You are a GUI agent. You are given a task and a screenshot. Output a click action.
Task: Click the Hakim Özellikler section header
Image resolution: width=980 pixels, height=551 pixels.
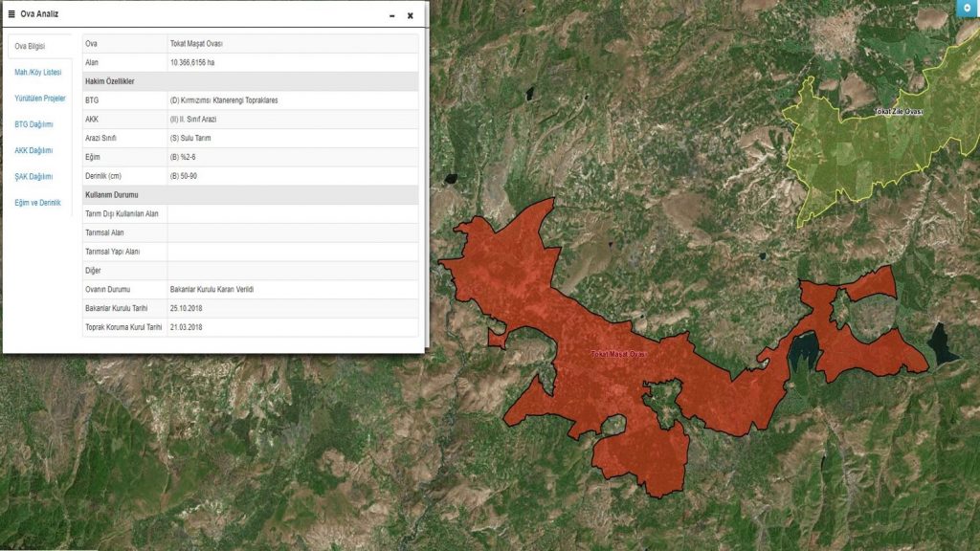pyautogui.click(x=108, y=81)
